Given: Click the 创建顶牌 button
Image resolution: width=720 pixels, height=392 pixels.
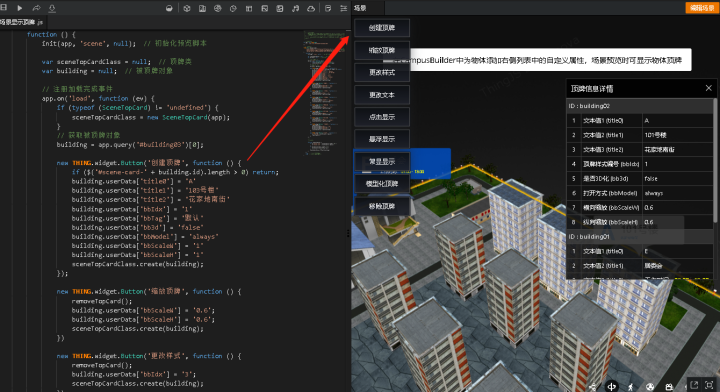Looking at the screenshot, I should (382, 28).
